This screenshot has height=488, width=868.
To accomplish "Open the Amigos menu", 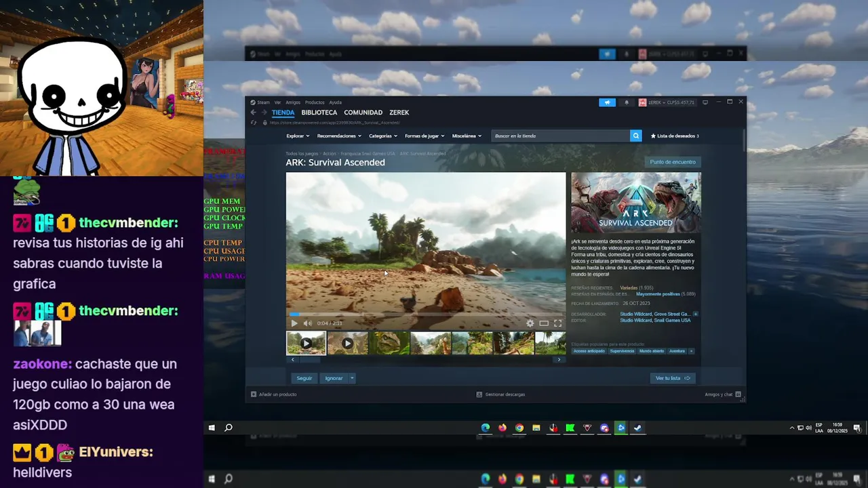I will pyautogui.click(x=293, y=102).
